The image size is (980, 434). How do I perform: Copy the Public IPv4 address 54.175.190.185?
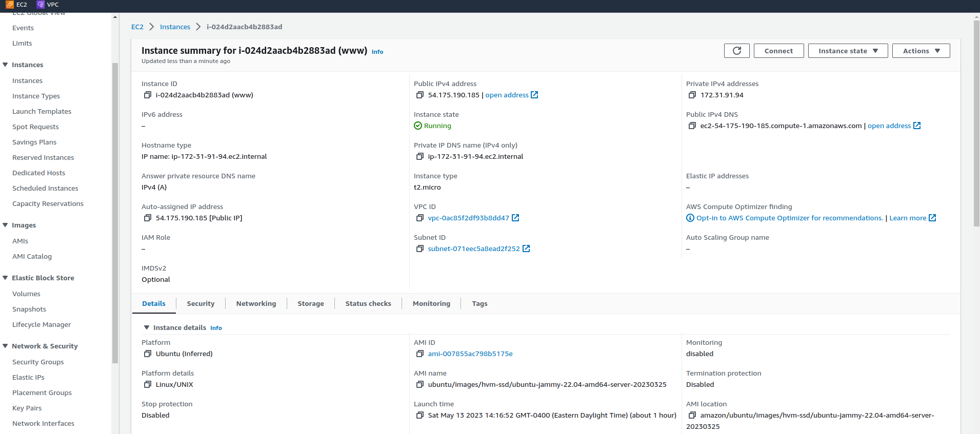click(420, 95)
